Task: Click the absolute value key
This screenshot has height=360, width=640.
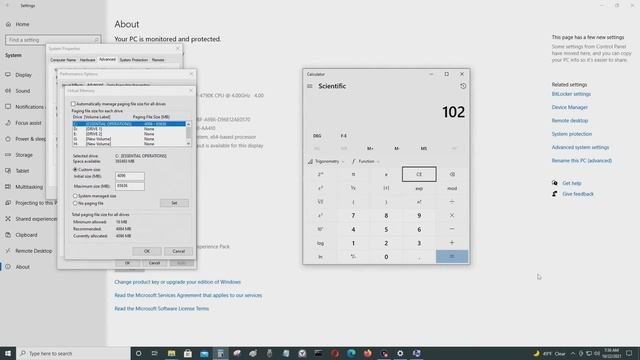Action: pyautogui.click(x=386, y=188)
